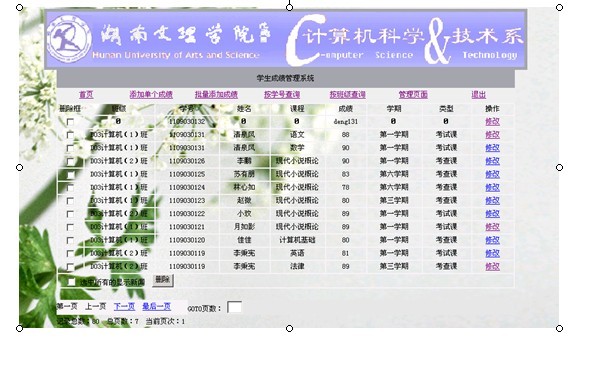Click the university emblem logo
Screen dimensions: 599x369
70,39
